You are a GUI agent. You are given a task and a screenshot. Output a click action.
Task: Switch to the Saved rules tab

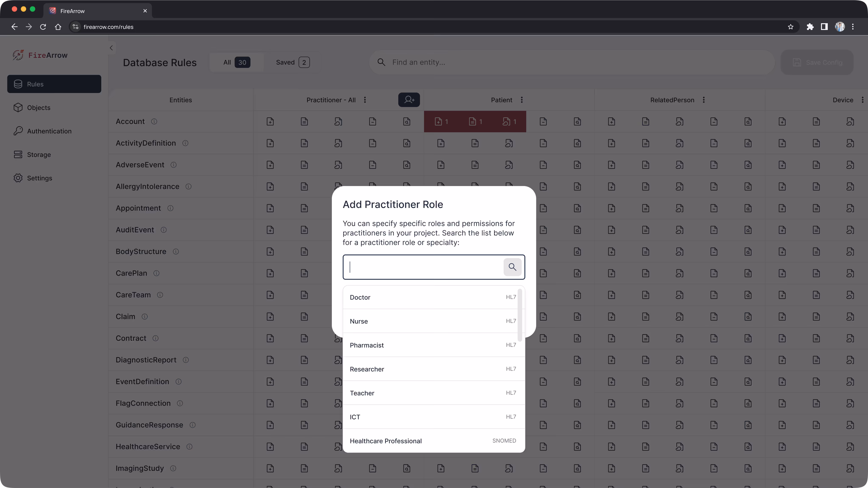click(x=293, y=62)
